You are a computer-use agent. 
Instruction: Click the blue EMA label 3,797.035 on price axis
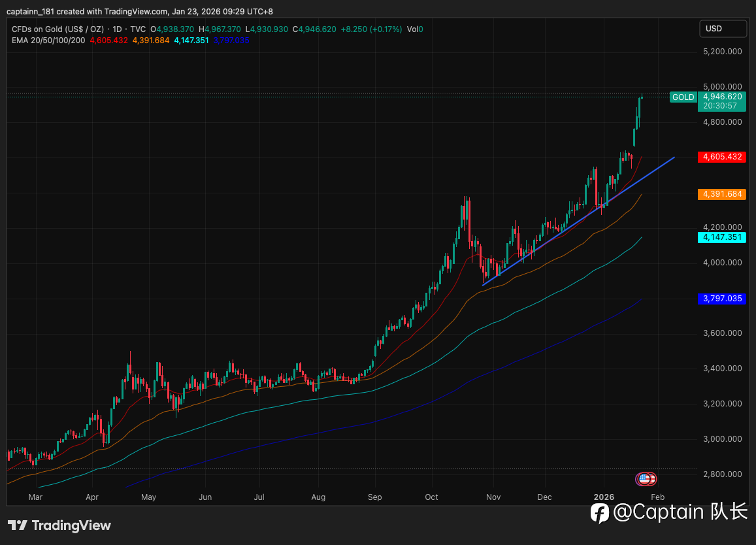coord(722,299)
